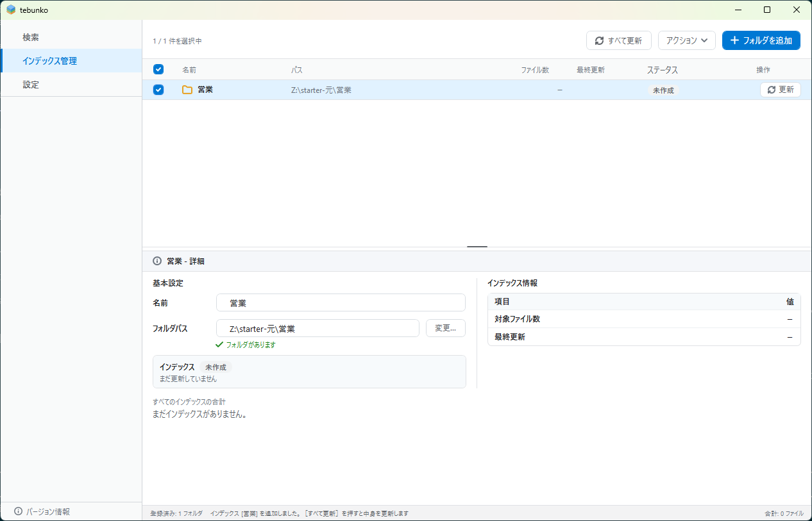Click the 最終更新 column header
812x521 pixels.
[591, 70]
